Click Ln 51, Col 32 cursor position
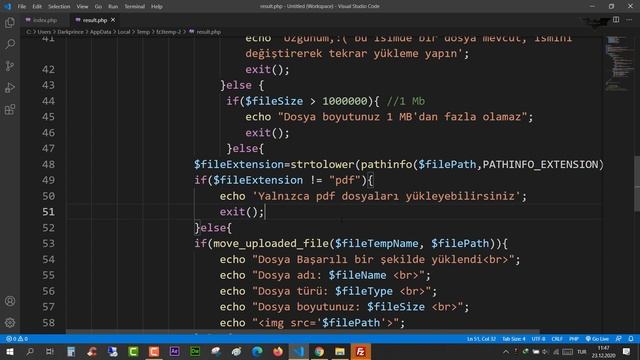 (x=481, y=339)
